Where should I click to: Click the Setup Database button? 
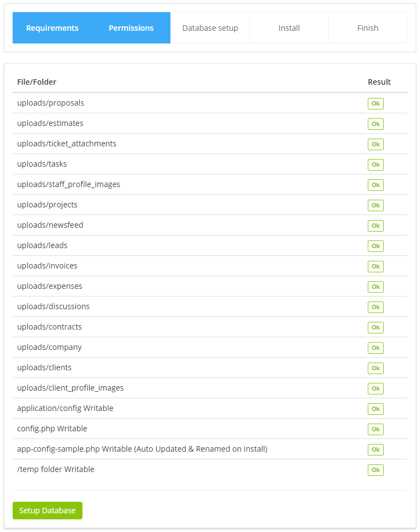(47, 511)
